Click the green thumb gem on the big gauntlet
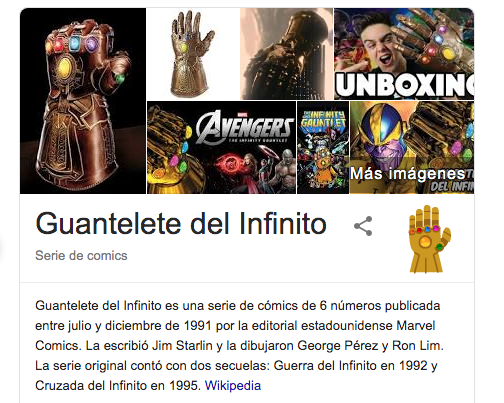Image resolution: width=504 pixels, height=403 pixels. tap(119, 78)
